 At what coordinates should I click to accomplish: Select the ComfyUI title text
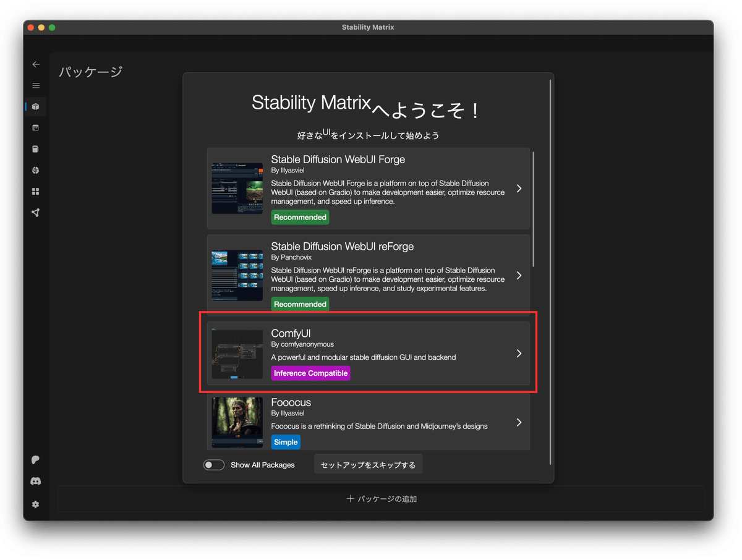291,334
